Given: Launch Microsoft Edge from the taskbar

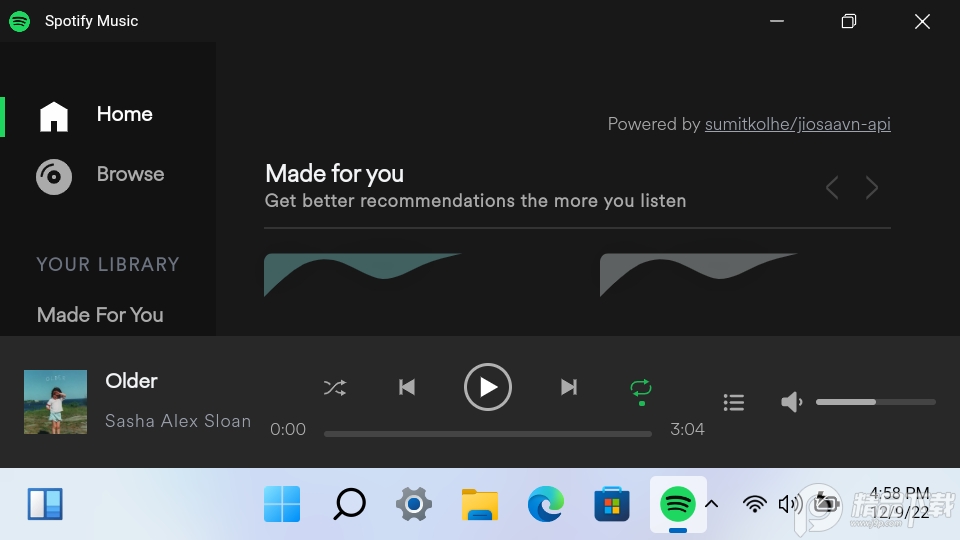Looking at the screenshot, I should (546, 504).
